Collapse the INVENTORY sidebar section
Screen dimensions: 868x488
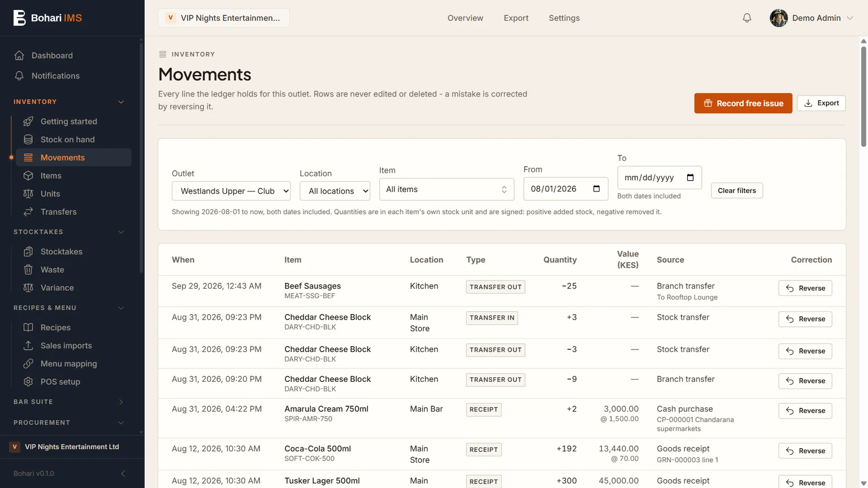(121, 102)
